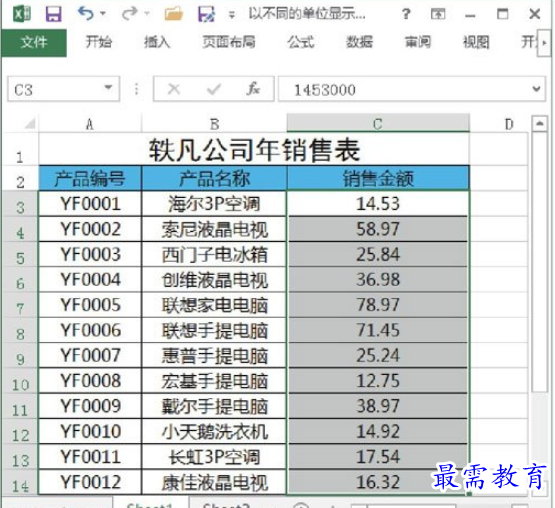Redo the last undone action
Viewport: 555px width, 508px height.
[129, 14]
